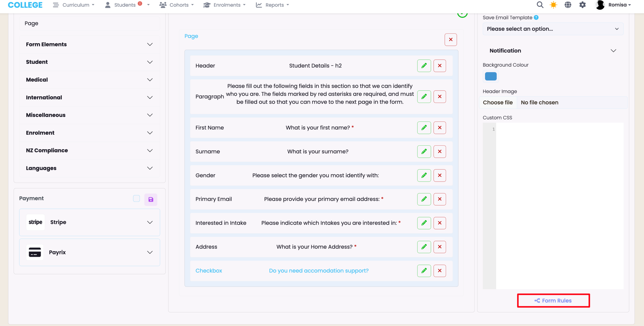
Task: Open the blue Background Colour swatch
Action: [x=491, y=76]
